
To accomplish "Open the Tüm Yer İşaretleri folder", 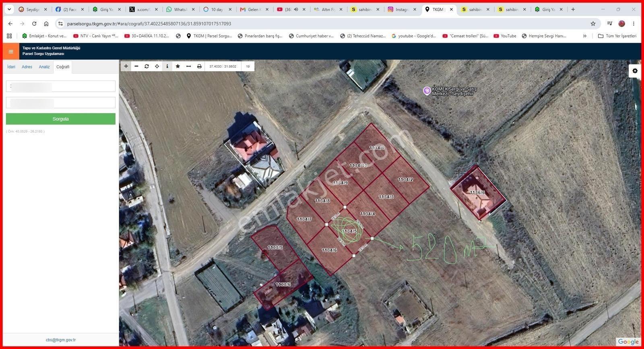I will coord(617,36).
